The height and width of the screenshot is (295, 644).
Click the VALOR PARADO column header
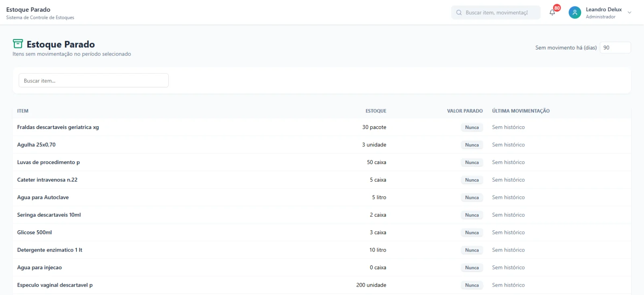[465, 111]
